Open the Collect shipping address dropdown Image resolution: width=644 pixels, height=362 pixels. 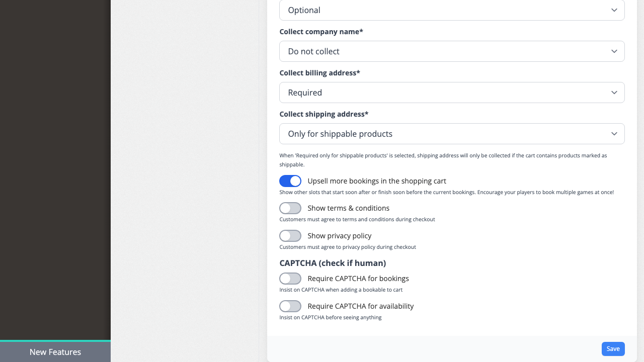452,134
